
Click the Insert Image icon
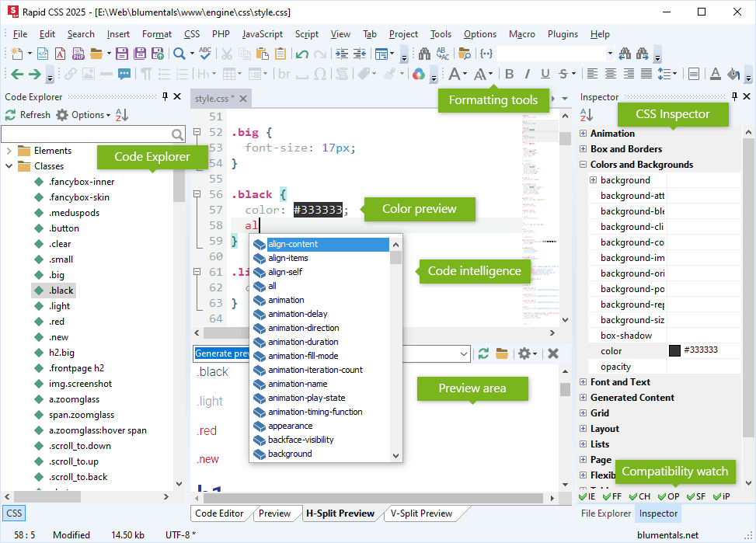tap(89, 74)
